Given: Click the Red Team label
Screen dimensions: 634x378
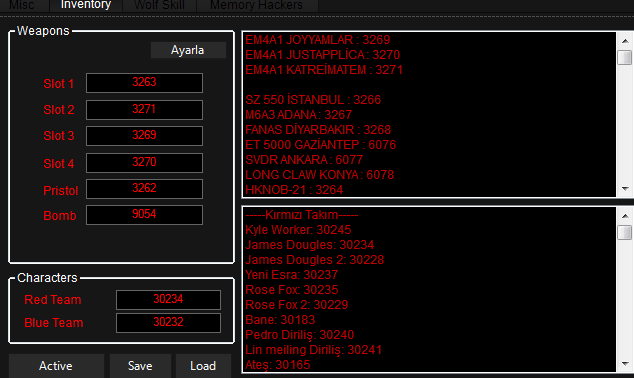Looking at the screenshot, I should pos(53,300).
